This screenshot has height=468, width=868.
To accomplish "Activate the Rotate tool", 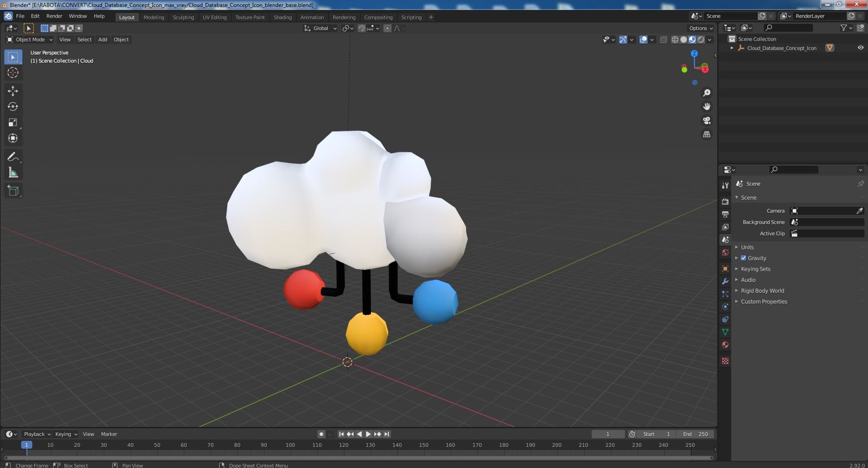I will (x=13, y=107).
